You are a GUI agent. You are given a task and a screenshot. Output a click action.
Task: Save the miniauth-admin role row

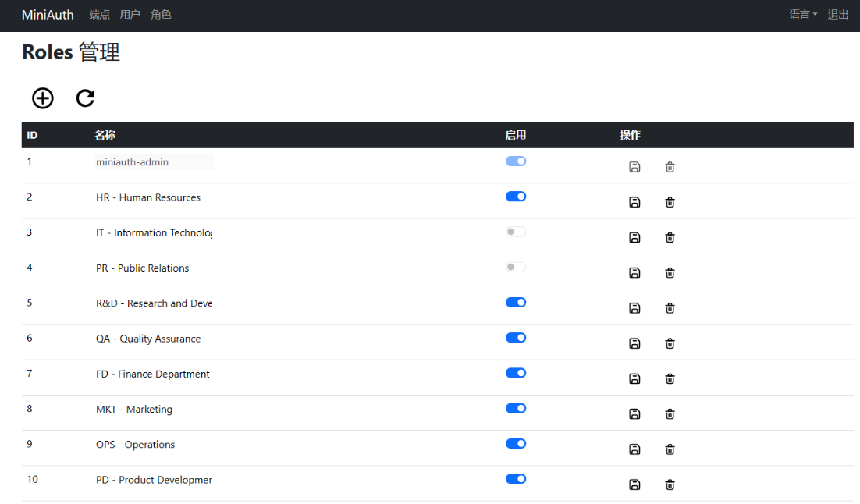634,167
